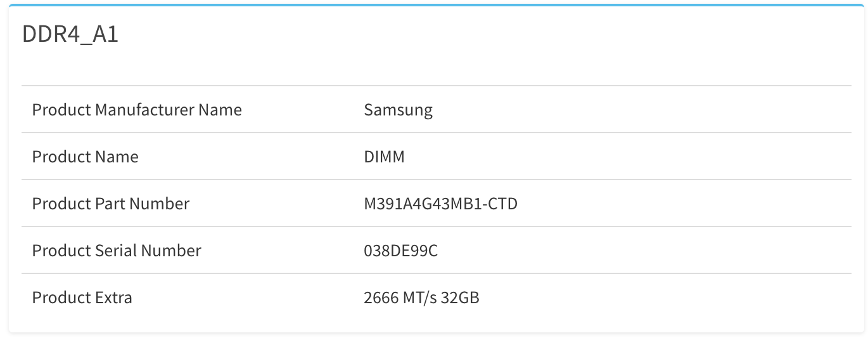Screen dimensions: 868x340
Task: Select the Product Serial Number label
Action: [117, 251]
